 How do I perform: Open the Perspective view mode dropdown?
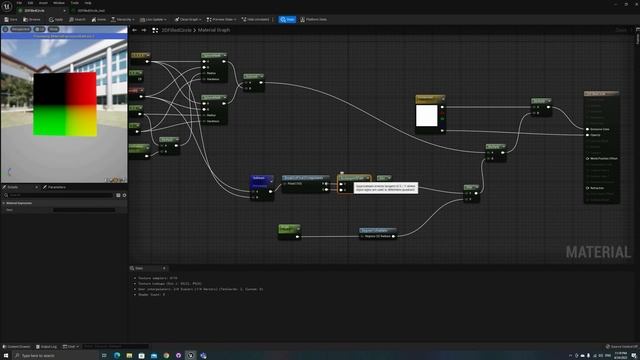coord(20,29)
